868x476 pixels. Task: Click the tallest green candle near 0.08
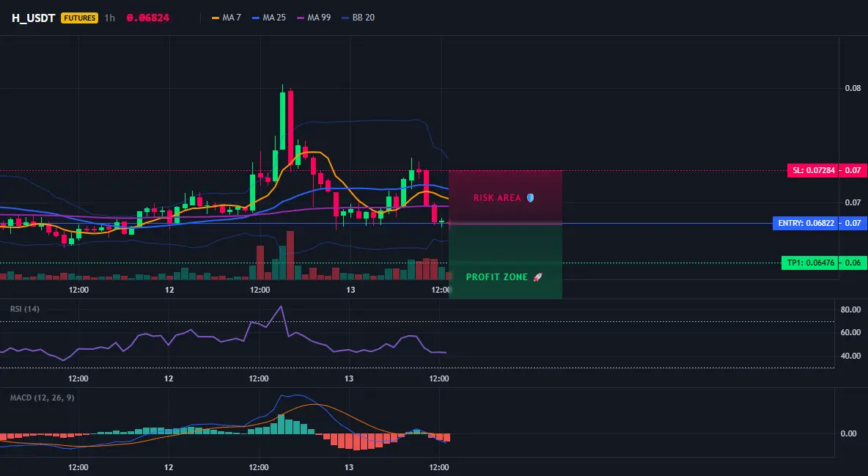283,120
